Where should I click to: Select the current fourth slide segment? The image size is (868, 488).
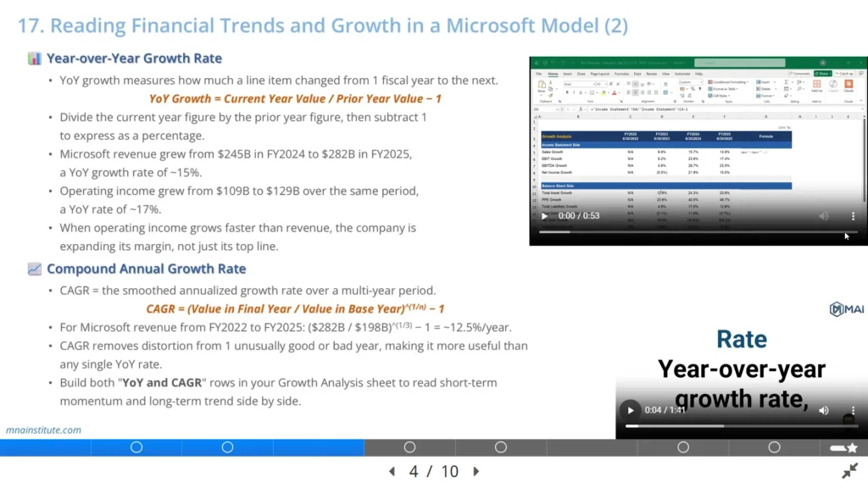click(319, 447)
